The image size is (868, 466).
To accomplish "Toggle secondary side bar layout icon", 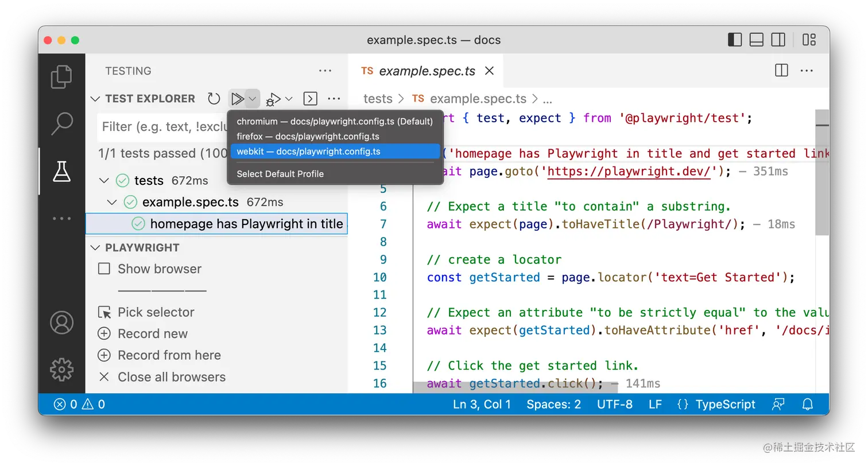I will pos(778,40).
